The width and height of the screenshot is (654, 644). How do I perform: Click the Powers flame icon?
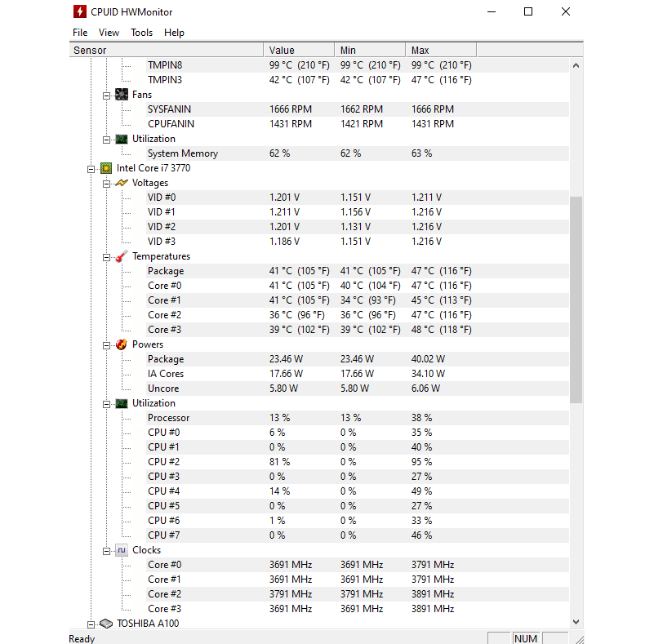point(122,344)
